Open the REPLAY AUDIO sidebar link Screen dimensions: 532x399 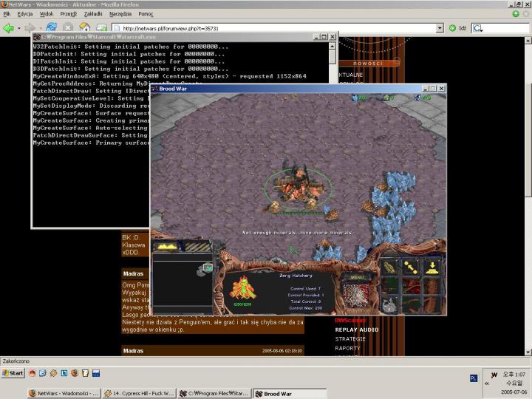[357, 330]
